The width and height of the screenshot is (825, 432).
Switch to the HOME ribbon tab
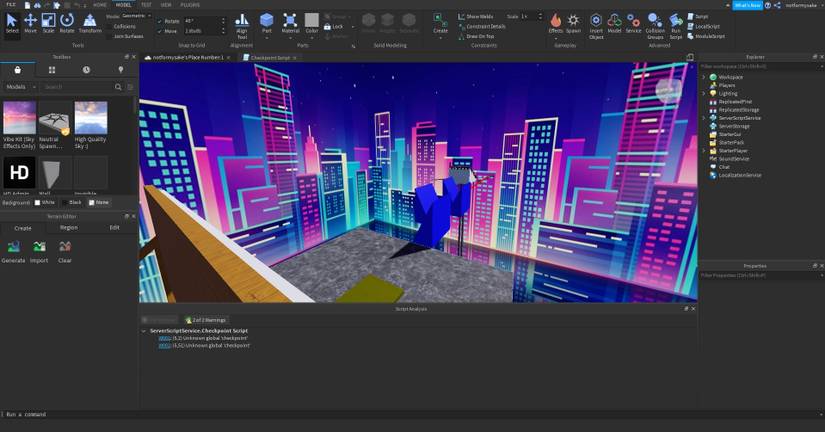[x=99, y=5]
